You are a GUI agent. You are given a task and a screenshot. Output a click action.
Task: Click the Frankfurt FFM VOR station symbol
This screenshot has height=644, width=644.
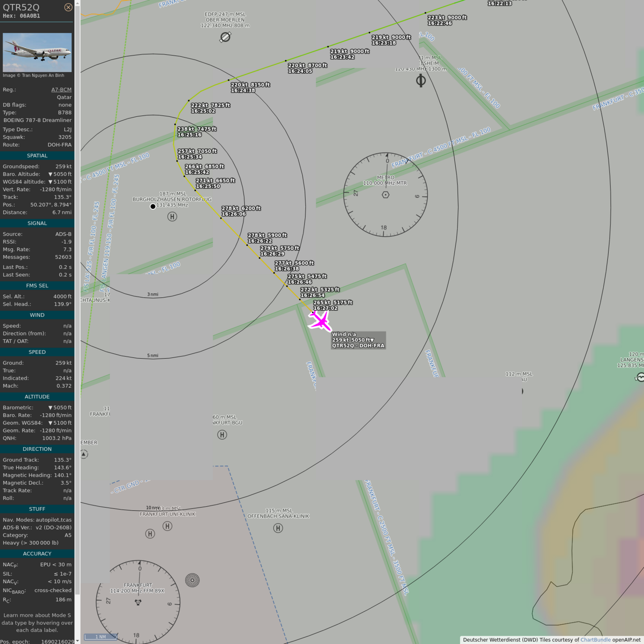point(138,602)
